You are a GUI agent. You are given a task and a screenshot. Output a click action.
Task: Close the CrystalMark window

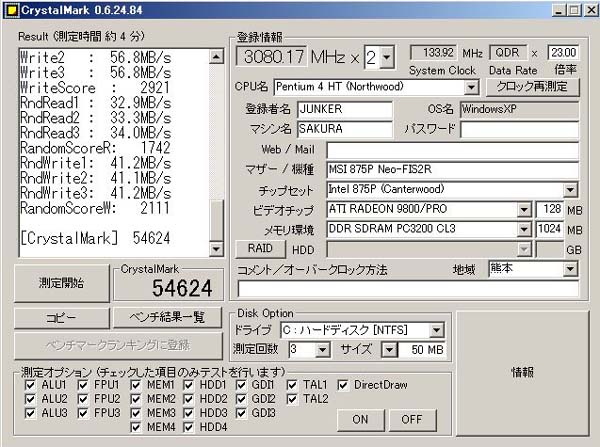tap(591, 10)
